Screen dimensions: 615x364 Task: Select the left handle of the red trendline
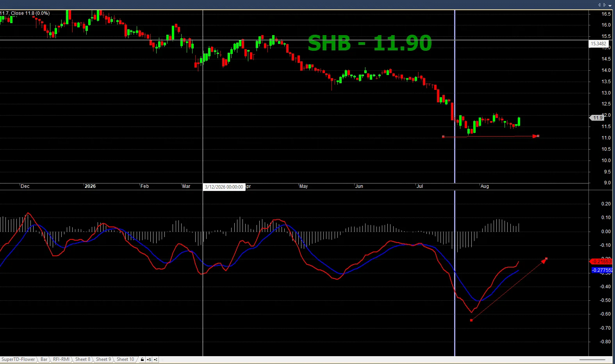[443, 137]
